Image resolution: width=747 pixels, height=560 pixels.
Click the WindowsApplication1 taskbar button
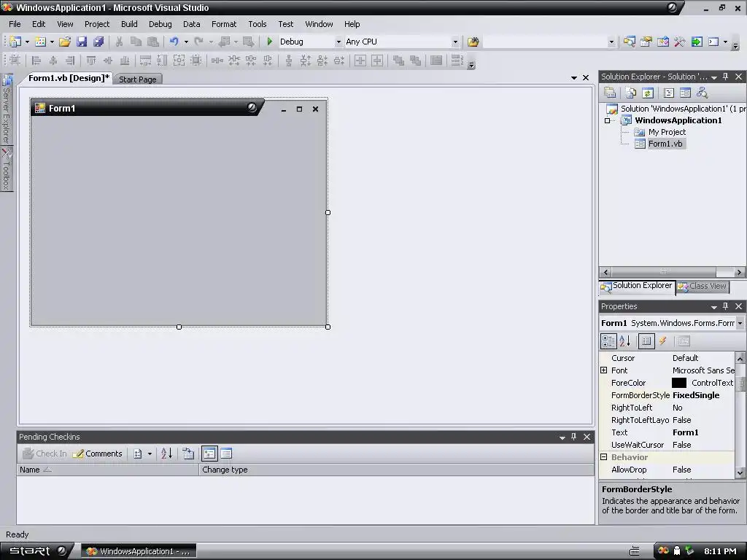pyautogui.click(x=139, y=551)
